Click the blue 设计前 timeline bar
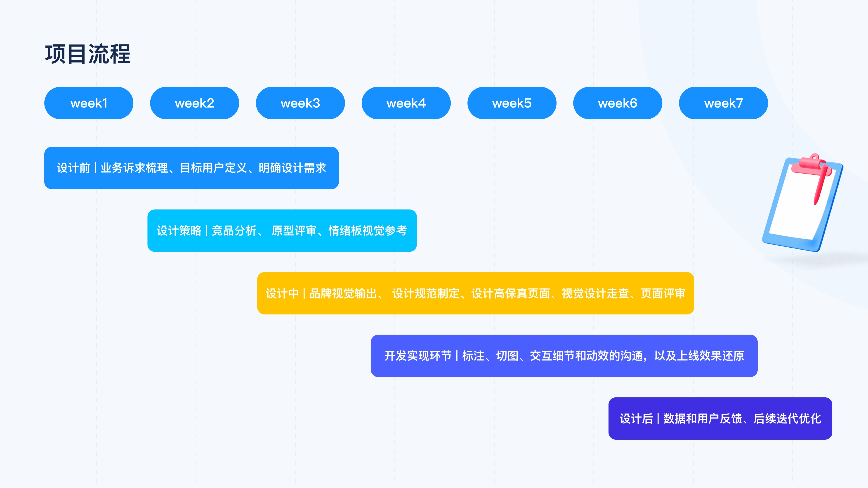The width and height of the screenshot is (868, 488). click(191, 168)
